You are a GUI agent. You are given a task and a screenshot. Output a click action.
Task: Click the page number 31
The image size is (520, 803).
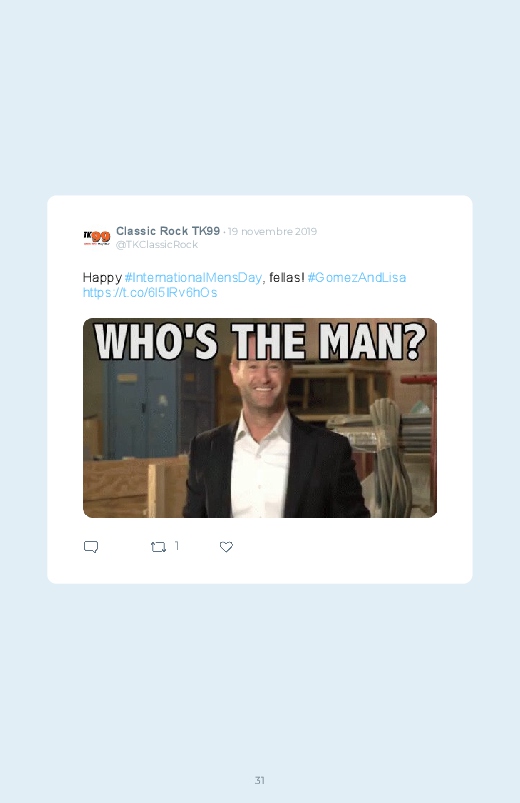pos(260,780)
